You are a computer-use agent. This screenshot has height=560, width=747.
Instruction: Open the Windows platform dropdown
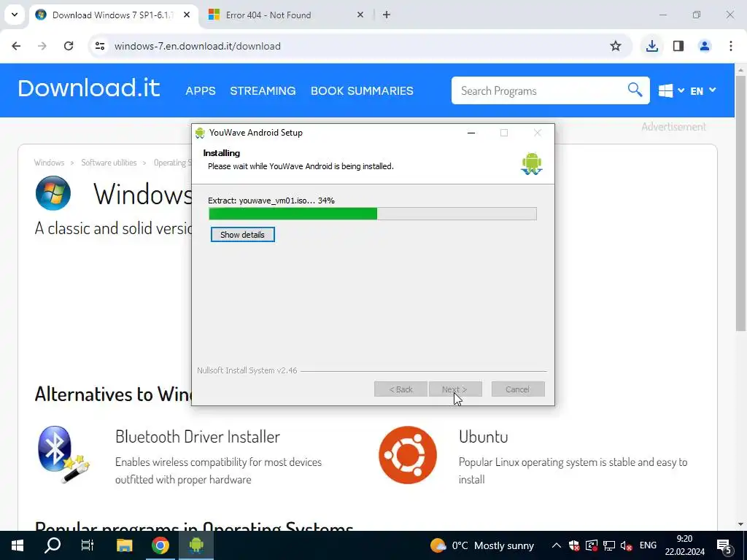pyautogui.click(x=671, y=90)
